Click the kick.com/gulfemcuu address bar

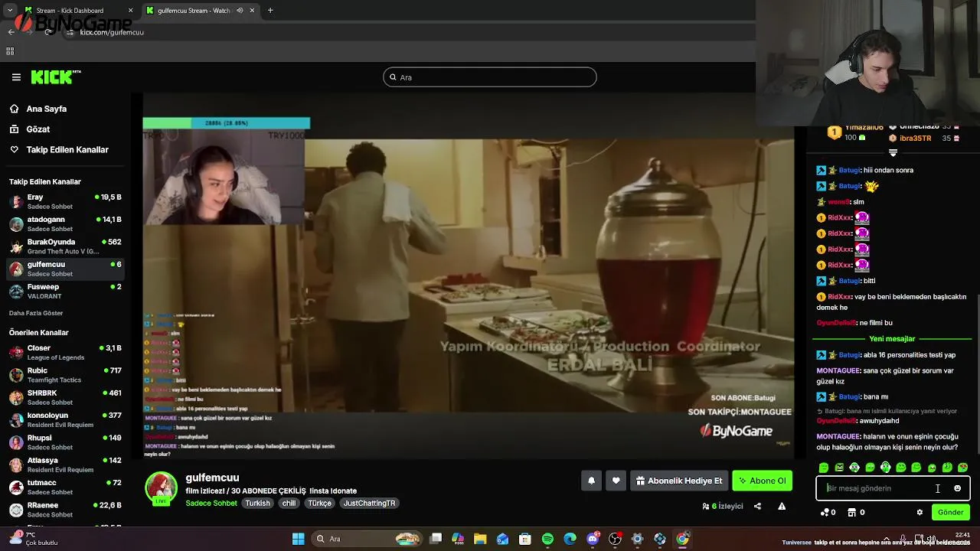112,32
